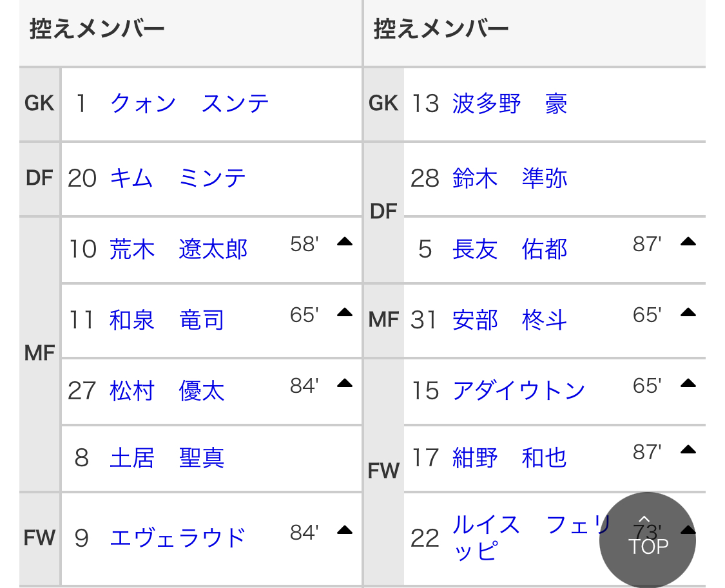Open 荒木 遼太郎 player link

(x=179, y=249)
